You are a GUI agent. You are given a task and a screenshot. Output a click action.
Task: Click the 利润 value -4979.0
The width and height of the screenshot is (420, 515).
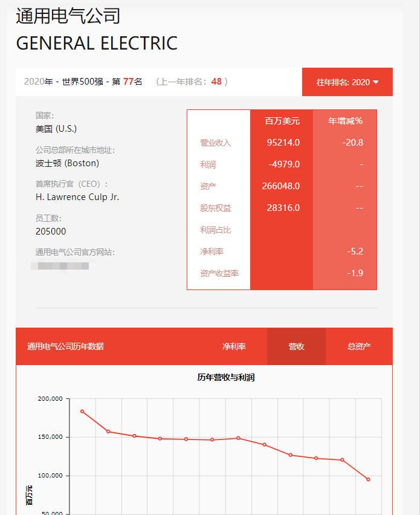(284, 164)
